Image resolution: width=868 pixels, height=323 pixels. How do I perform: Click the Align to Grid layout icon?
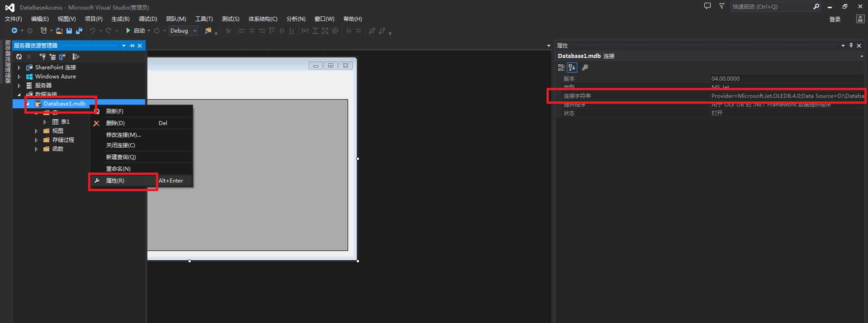(x=228, y=31)
